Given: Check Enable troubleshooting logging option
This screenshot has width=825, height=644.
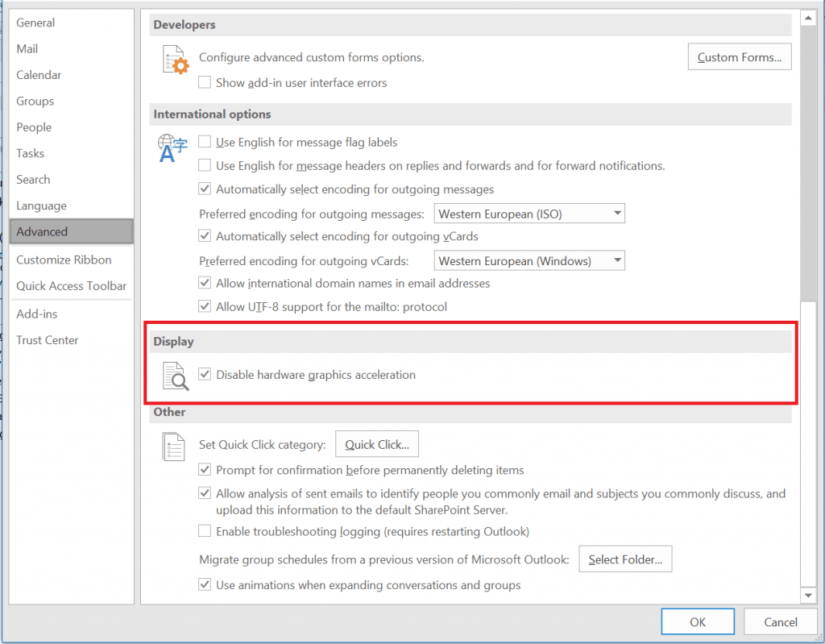Looking at the screenshot, I should point(205,532).
